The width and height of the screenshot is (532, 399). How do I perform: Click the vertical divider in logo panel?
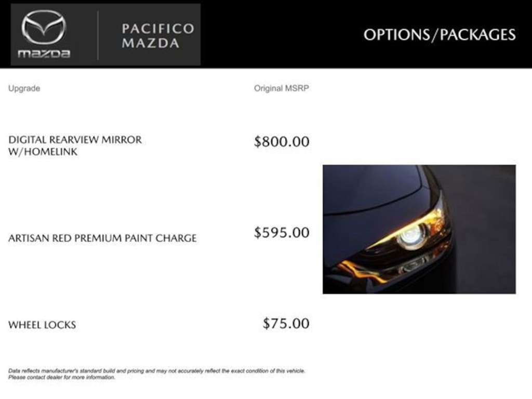pyautogui.click(x=98, y=35)
